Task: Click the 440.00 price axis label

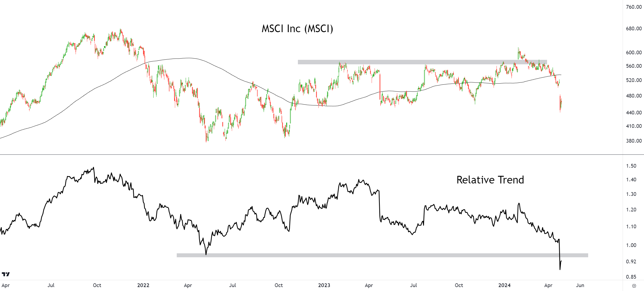Action: point(634,113)
